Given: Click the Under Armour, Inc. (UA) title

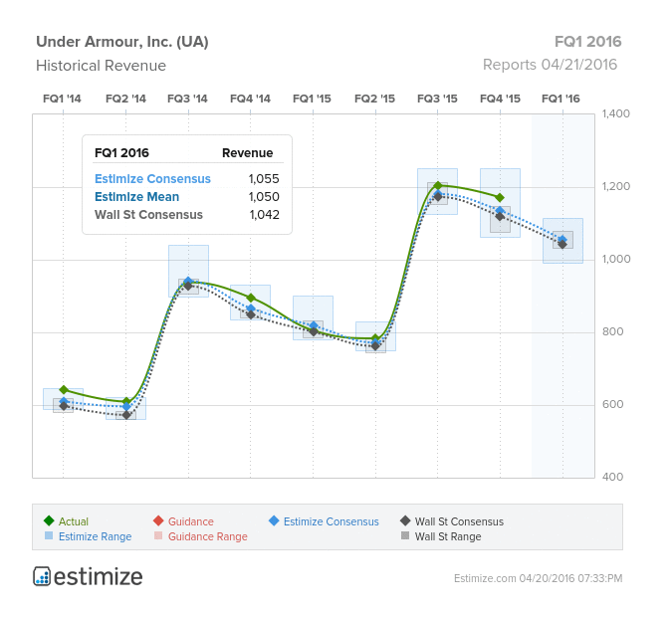Looking at the screenshot, I should click(122, 42).
